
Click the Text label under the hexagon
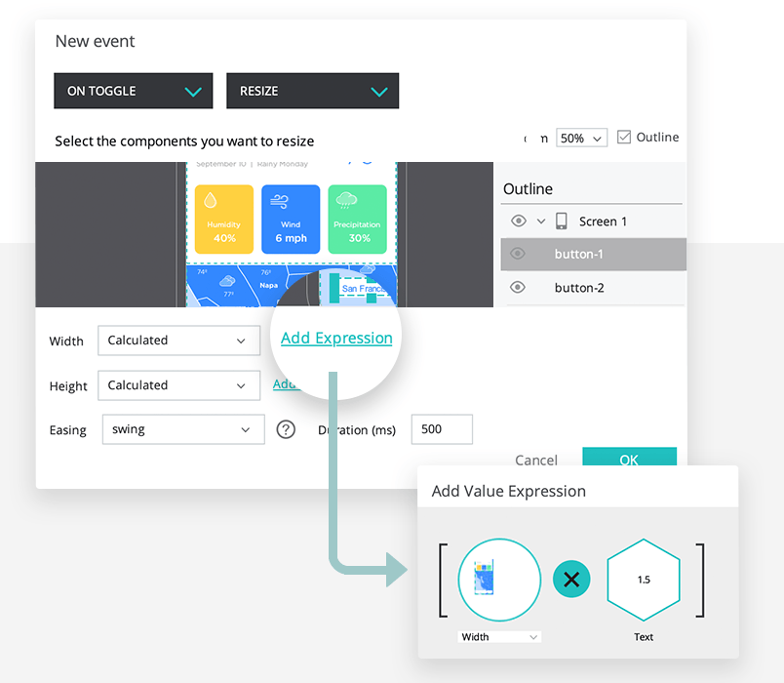tap(644, 637)
